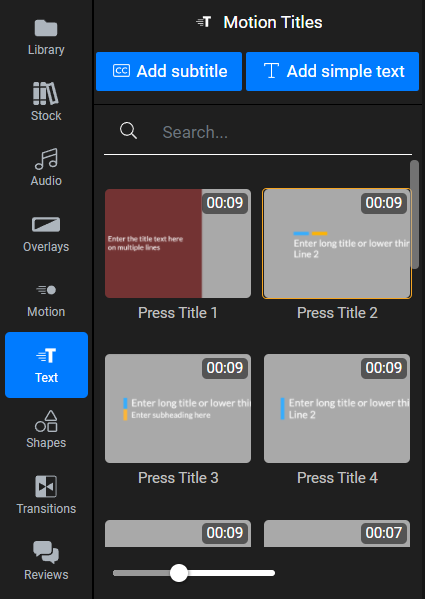Click the thumbnail size slider handle
The image size is (425, 599).
click(179, 573)
